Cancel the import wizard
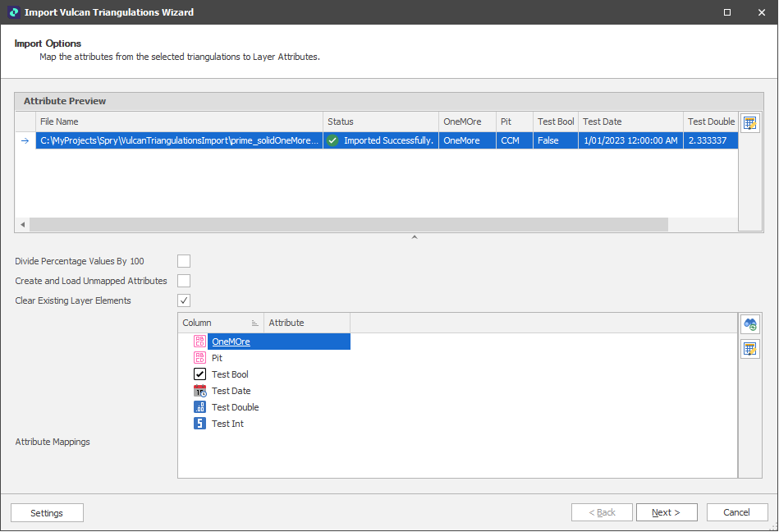The width and height of the screenshot is (779, 532). 737,512
